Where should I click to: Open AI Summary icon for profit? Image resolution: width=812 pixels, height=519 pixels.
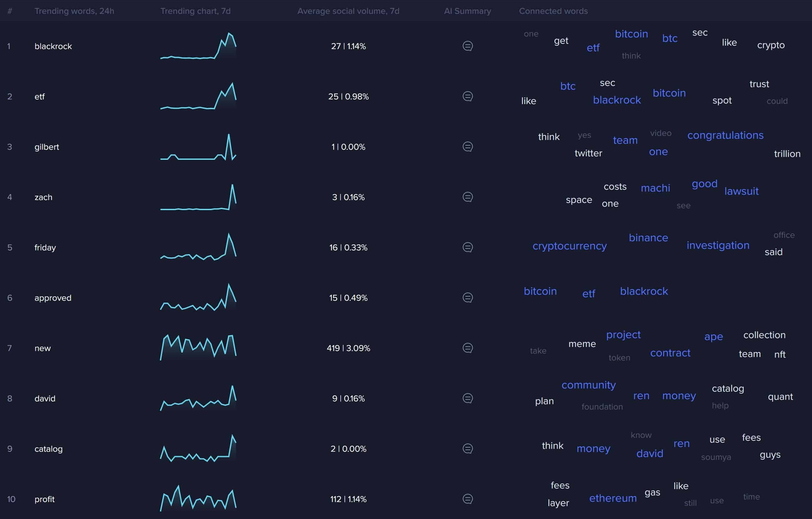pos(468,499)
